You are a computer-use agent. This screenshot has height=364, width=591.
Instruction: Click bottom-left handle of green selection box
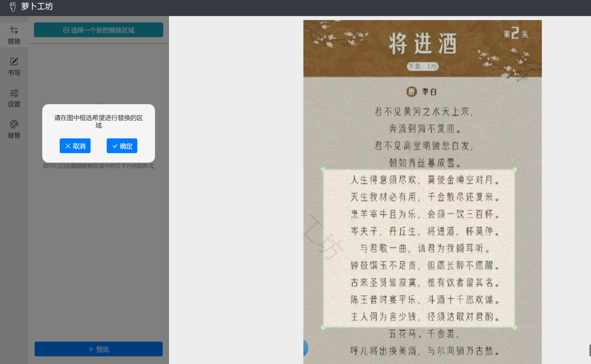pos(323,328)
